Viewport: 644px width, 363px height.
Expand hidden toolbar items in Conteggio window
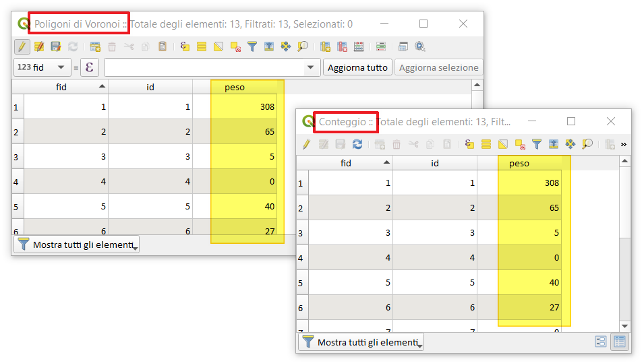[x=623, y=144]
